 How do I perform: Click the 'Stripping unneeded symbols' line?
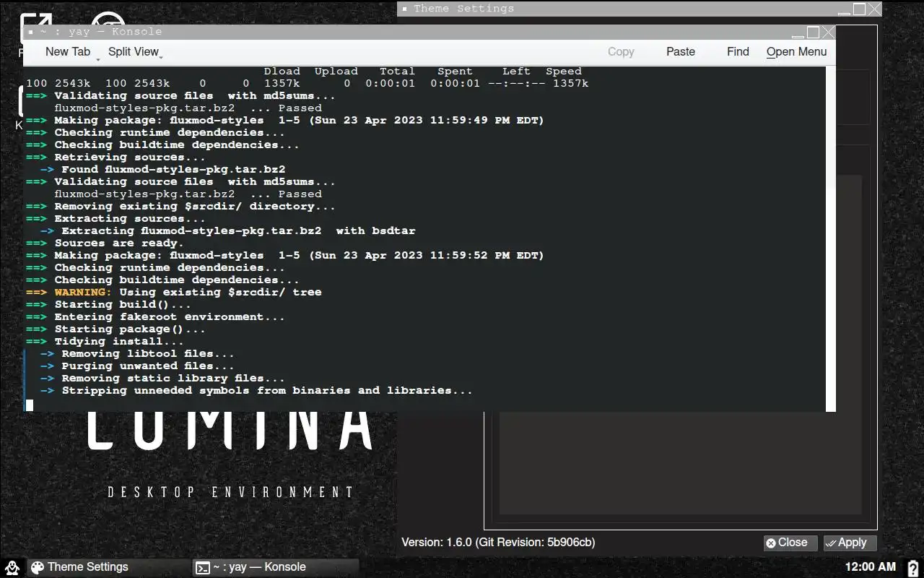256,390
